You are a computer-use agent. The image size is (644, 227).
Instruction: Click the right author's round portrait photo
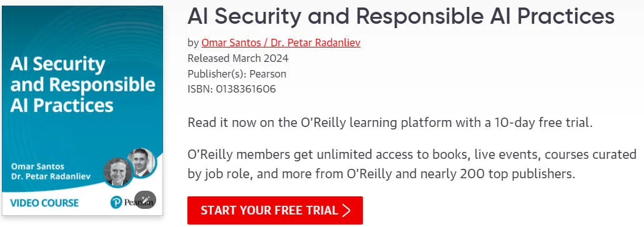coord(142,161)
